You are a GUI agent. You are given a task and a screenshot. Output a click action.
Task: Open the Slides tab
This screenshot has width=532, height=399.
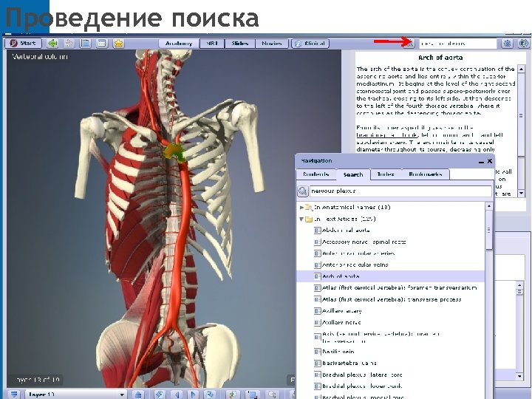[x=239, y=44]
